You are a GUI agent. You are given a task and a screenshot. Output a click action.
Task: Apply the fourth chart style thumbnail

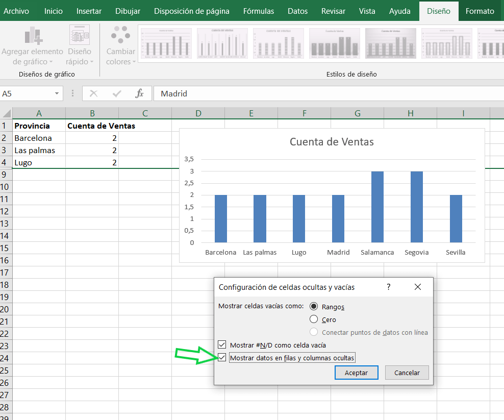click(334, 43)
